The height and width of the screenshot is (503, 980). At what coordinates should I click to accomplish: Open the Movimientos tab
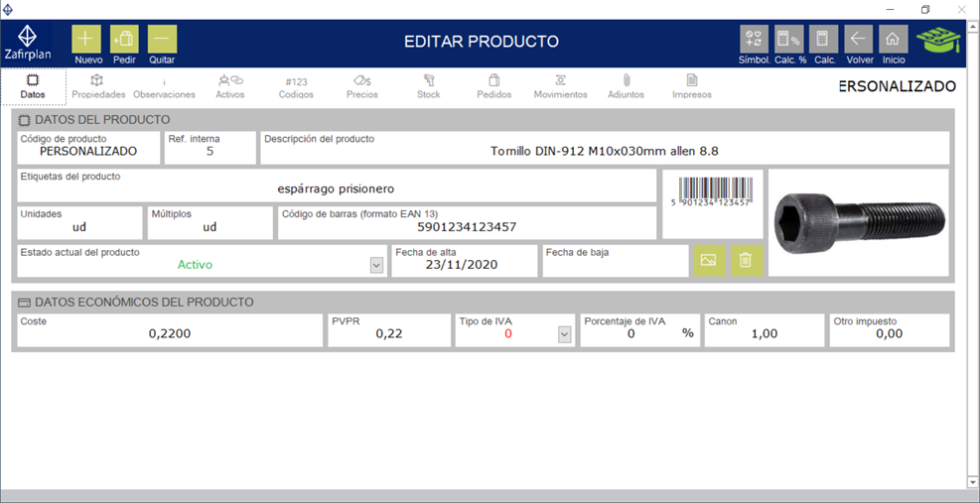point(560,86)
